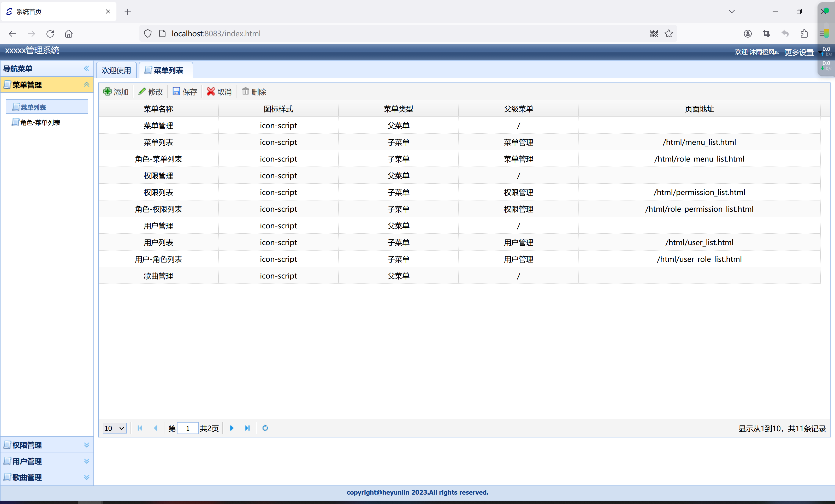Click the /html/role_menu_list.html address cell

click(699, 159)
